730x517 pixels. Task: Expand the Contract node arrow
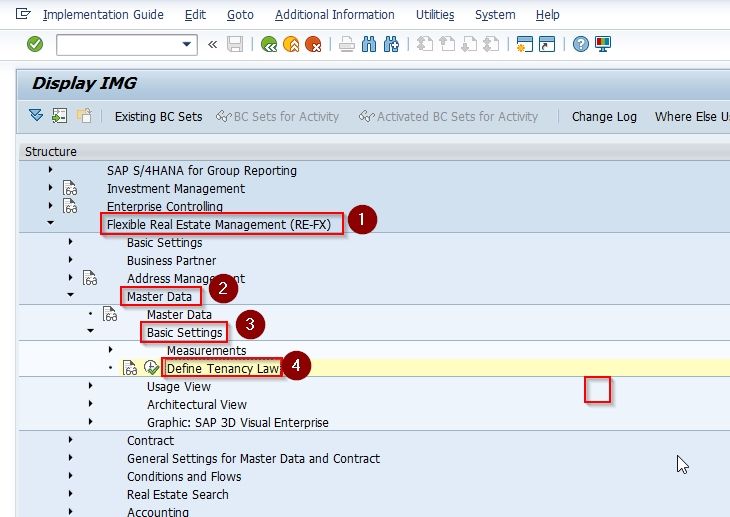point(70,440)
